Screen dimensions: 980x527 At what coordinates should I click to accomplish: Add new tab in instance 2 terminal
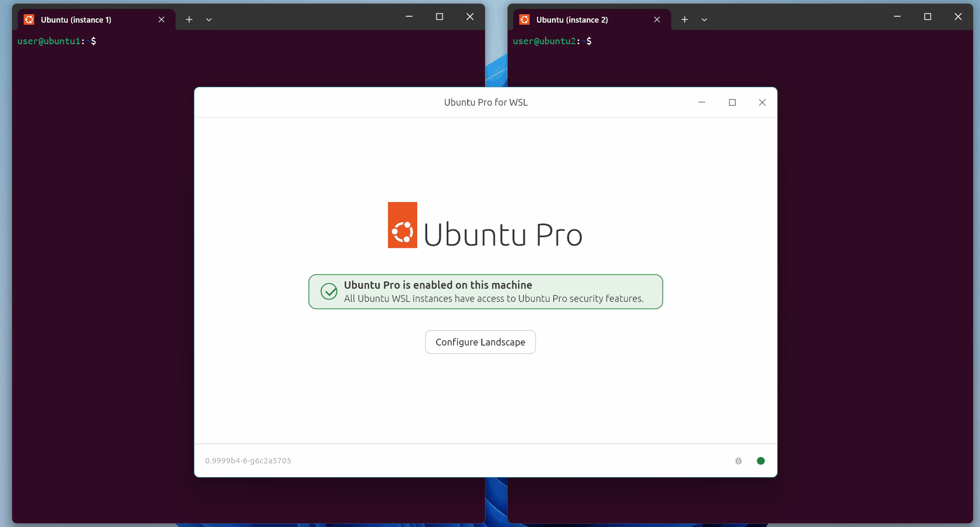[x=685, y=19]
